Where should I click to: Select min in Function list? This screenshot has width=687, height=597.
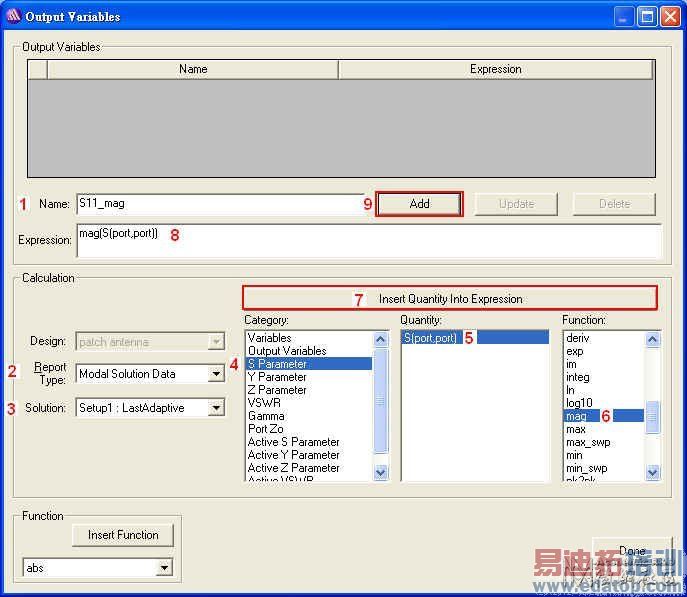click(x=604, y=455)
